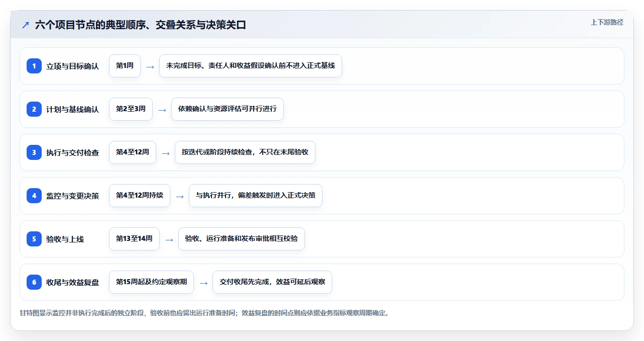Click the 执行与交付检查 step name

coord(73,153)
